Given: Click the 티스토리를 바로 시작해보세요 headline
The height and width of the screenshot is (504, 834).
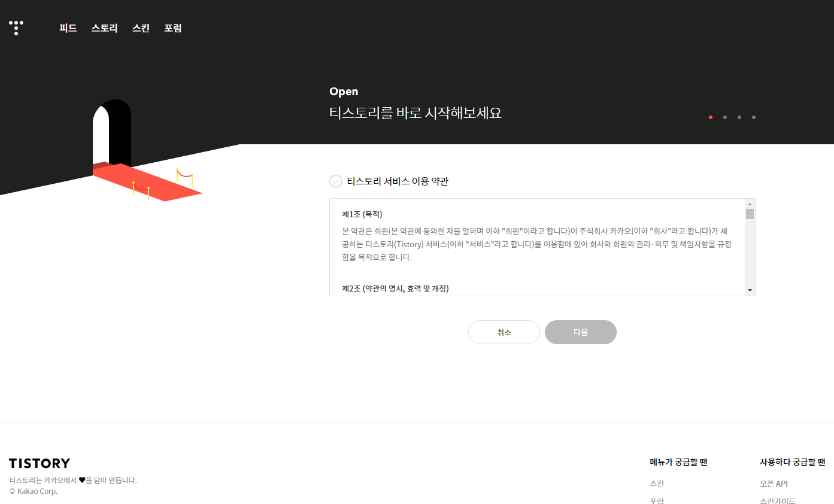Looking at the screenshot, I should (416, 113).
